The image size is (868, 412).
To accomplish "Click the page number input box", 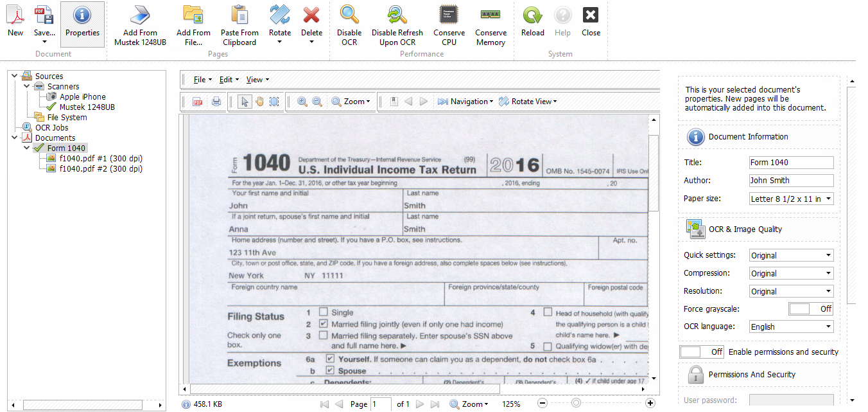I will [x=381, y=404].
